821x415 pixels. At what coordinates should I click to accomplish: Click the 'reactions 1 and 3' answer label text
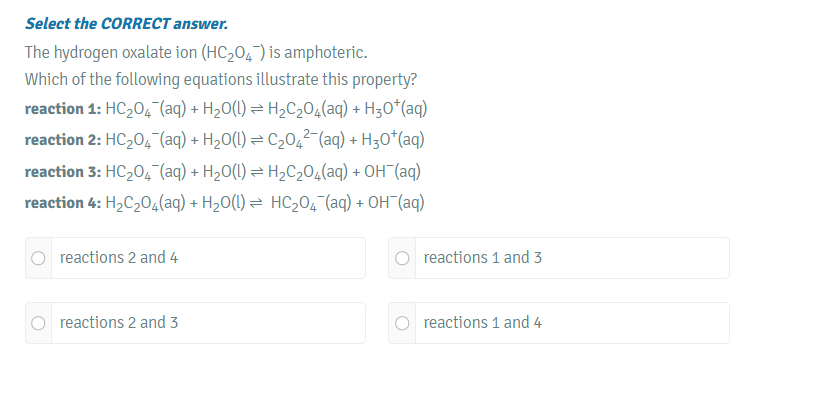[483, 258]
